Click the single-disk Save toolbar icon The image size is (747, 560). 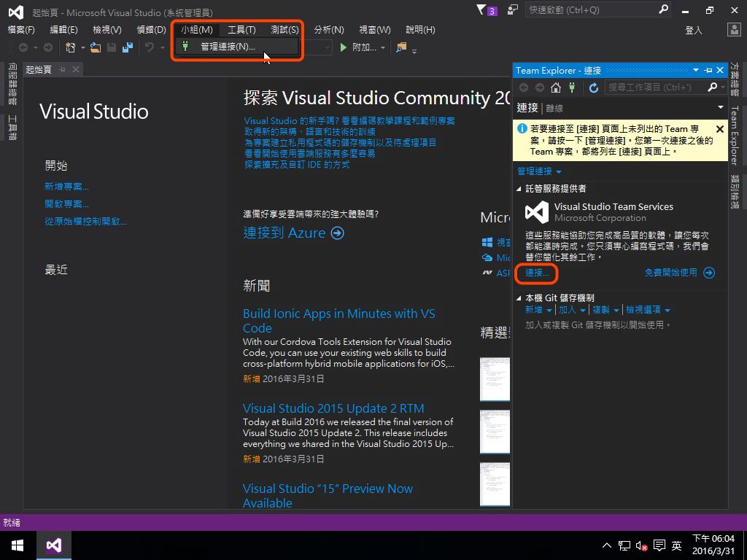click(x=112, y=47)
